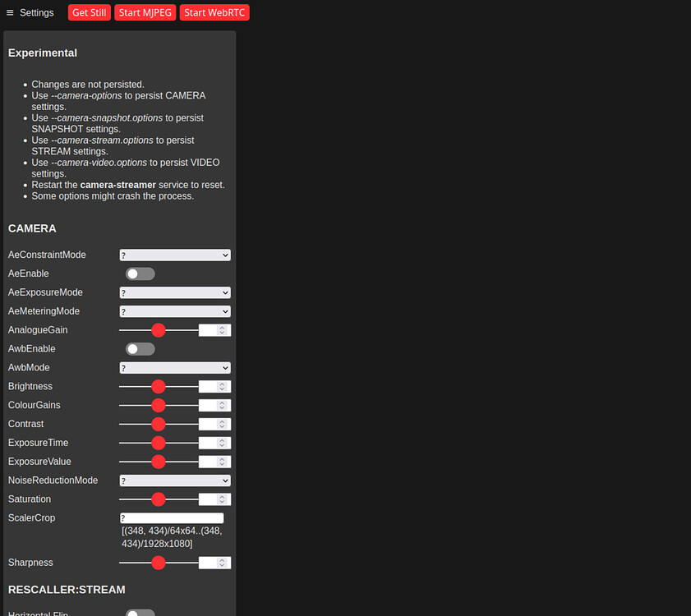
Task: Decrease ExposureTime with its down stepper
Action: coord(223,445)
